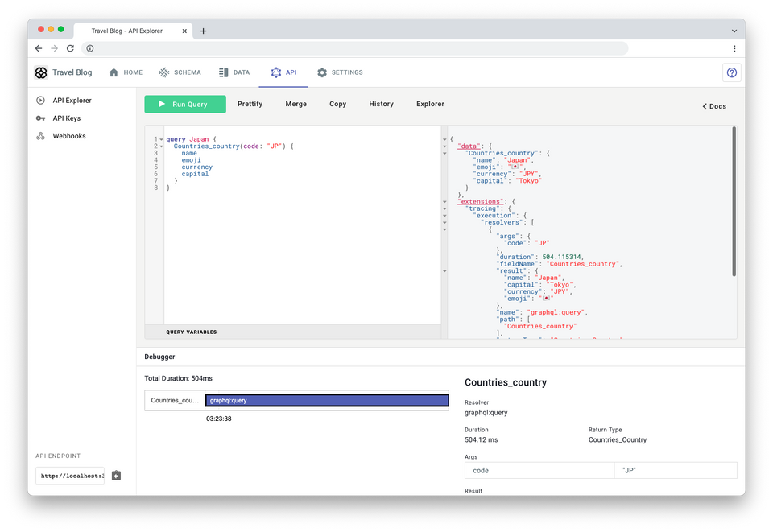Switch to the Settings tab
Viewport: 773px width, 532px height.
[x=340, y=72]
